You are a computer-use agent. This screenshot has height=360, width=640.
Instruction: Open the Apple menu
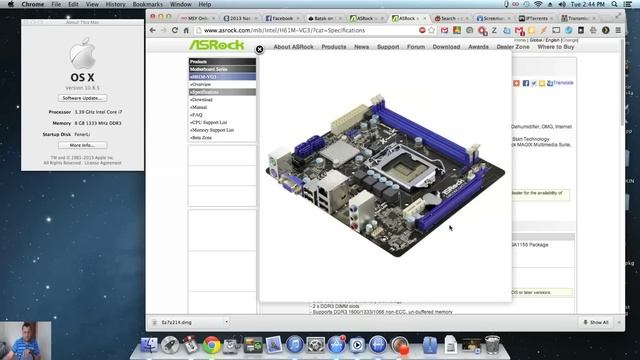[11, 4]
